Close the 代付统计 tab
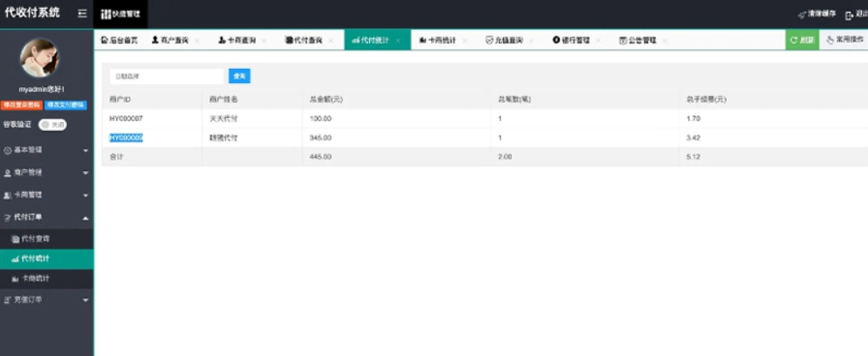 [x=398, y=41]
